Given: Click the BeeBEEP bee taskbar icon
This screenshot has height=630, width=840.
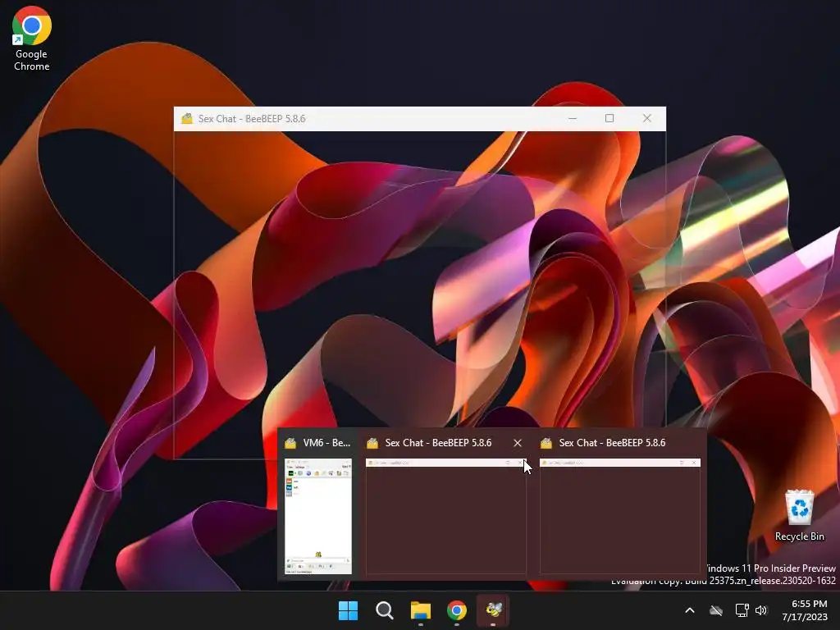Looking at the screenshot, I should [493, 610].
